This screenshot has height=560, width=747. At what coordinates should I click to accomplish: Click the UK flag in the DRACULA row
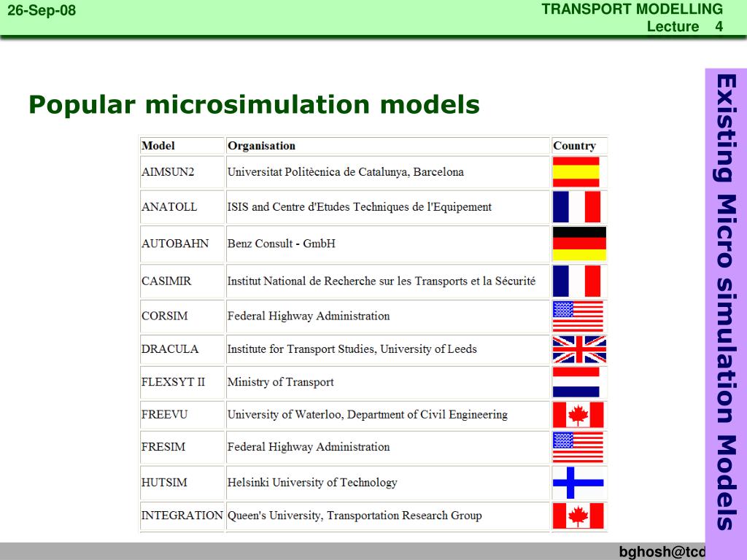(579, 349)
